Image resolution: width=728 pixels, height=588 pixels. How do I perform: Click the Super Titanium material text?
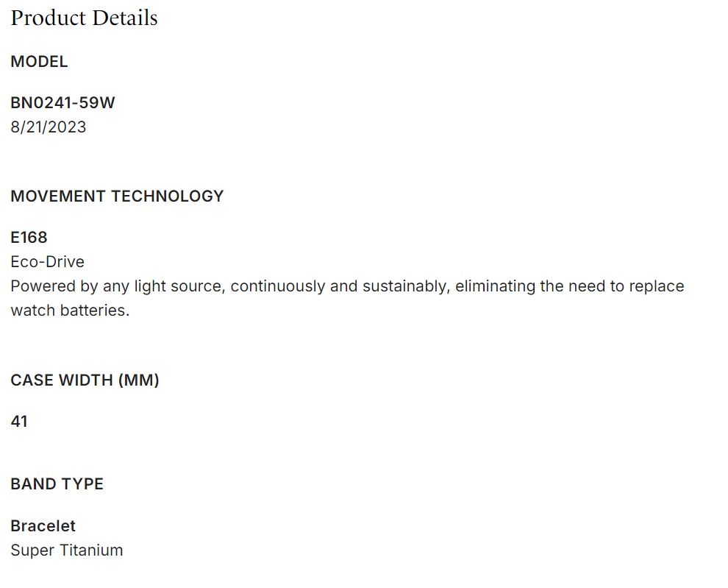[66, 550]
